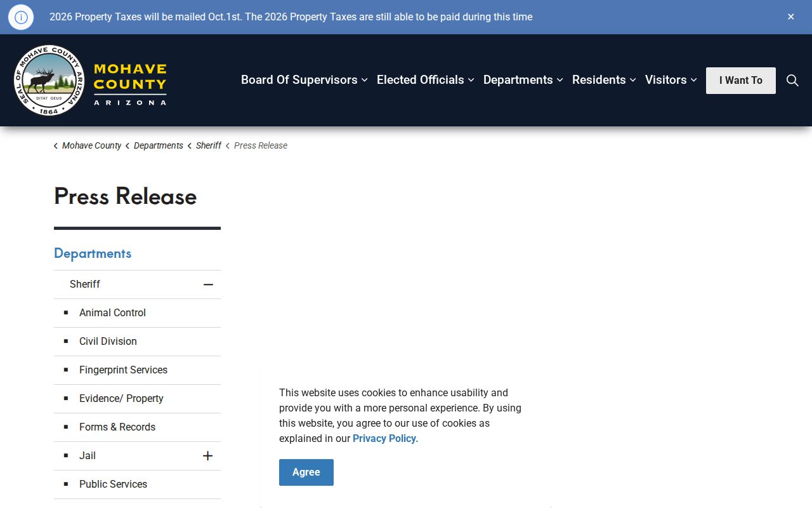Image resolution: width=812 pixels, height=508 pixels.
Task: Select Sheriff in the sidebar menu
Action: (85, 284)
